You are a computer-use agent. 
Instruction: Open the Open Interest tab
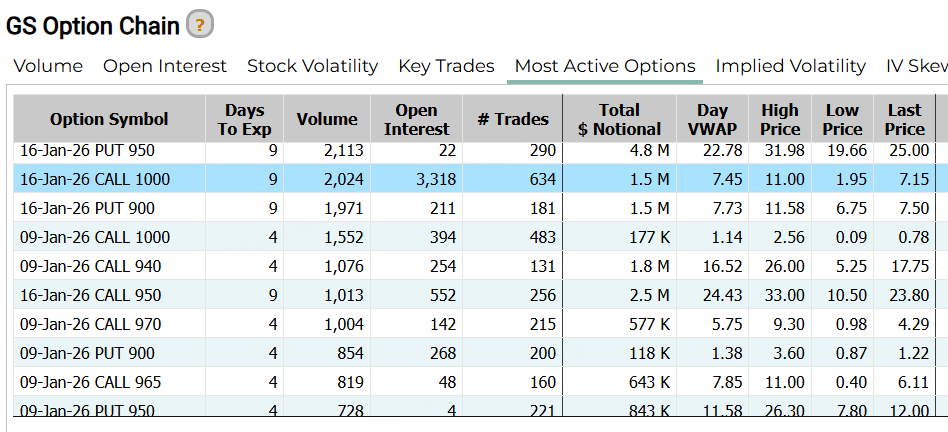[165, 66]
